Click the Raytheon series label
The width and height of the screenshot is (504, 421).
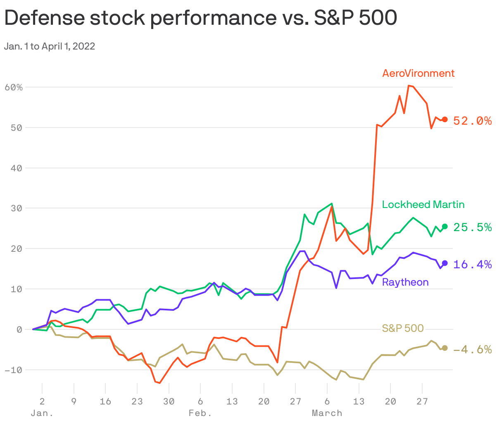(405, 282)
